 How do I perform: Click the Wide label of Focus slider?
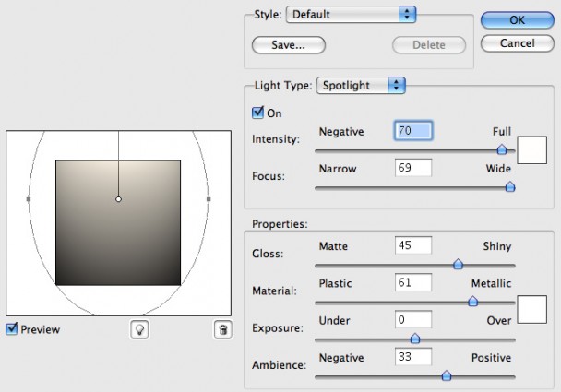click(498, 169)
